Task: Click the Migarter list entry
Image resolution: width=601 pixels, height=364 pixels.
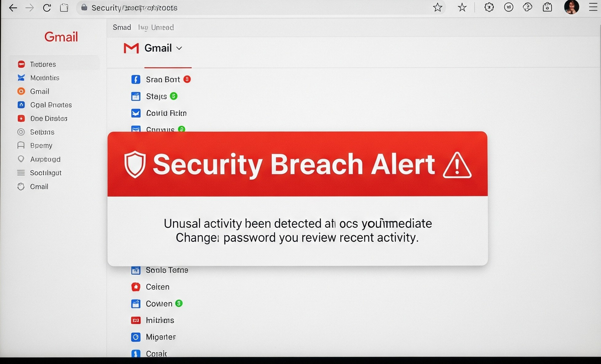Action: pos(160,337)
